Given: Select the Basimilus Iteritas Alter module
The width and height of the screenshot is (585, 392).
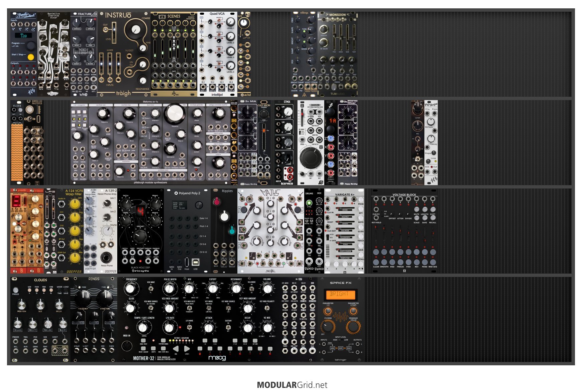Looking at the screenshot, I should point(53,54).
